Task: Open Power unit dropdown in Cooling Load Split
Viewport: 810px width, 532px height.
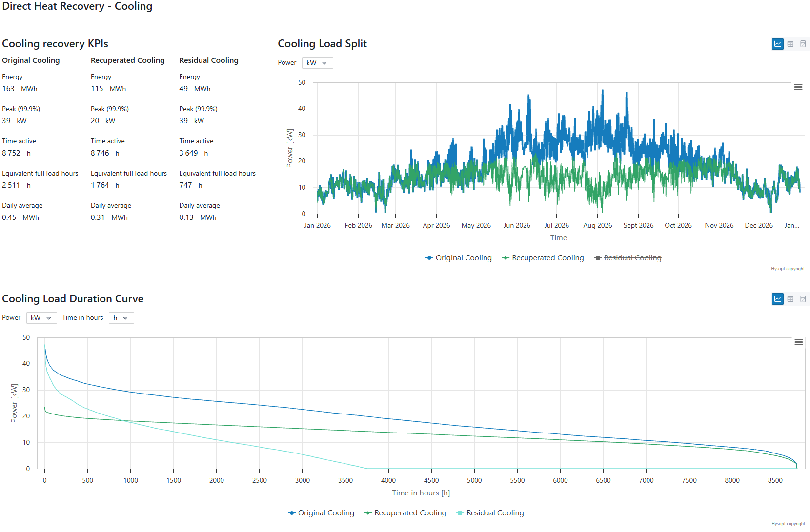Action: pos(317,63)
